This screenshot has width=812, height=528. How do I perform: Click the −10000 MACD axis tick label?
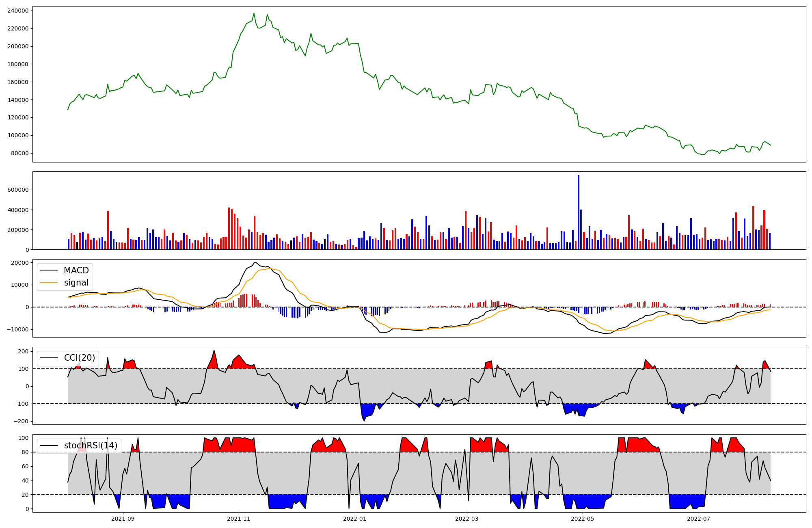17,329
